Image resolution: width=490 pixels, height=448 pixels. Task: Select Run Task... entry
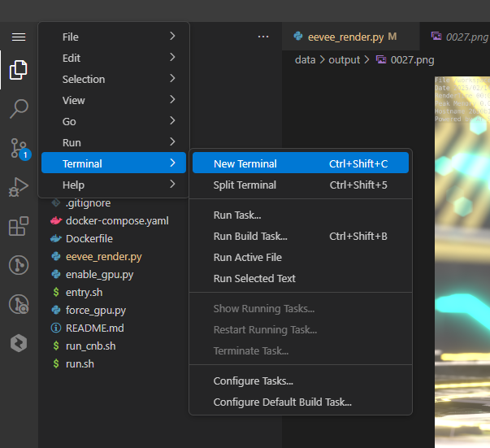tap(301, 215)
